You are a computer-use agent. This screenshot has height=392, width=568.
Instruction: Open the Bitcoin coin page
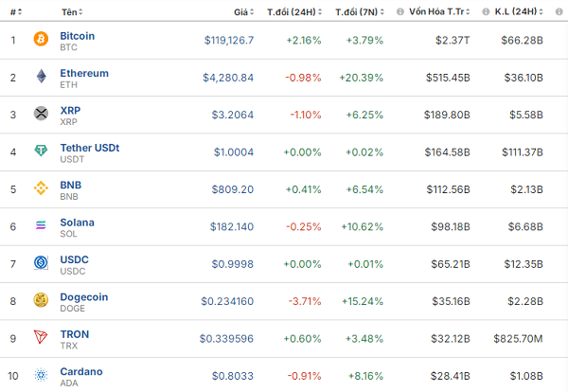point(78,36)
